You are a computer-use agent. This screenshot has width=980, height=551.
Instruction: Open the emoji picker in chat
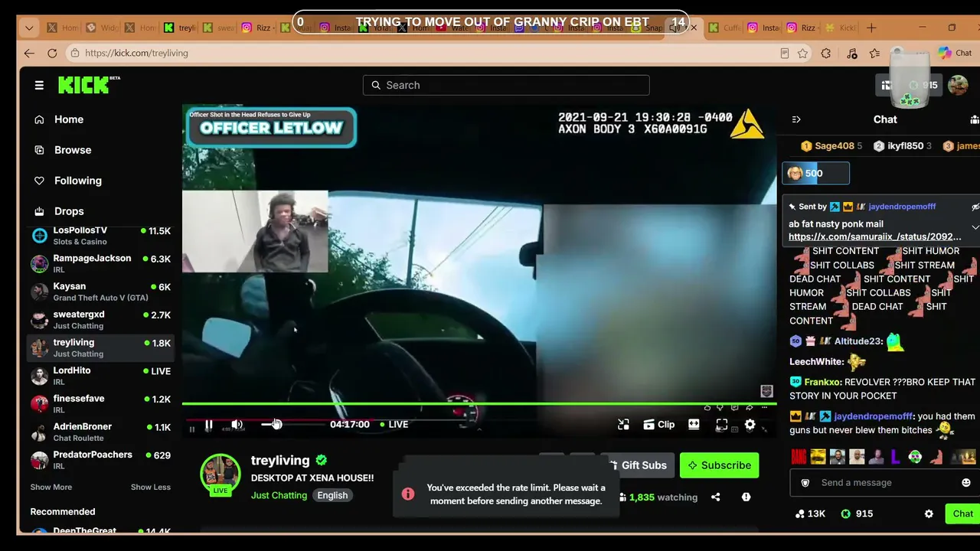pos(966,483)
